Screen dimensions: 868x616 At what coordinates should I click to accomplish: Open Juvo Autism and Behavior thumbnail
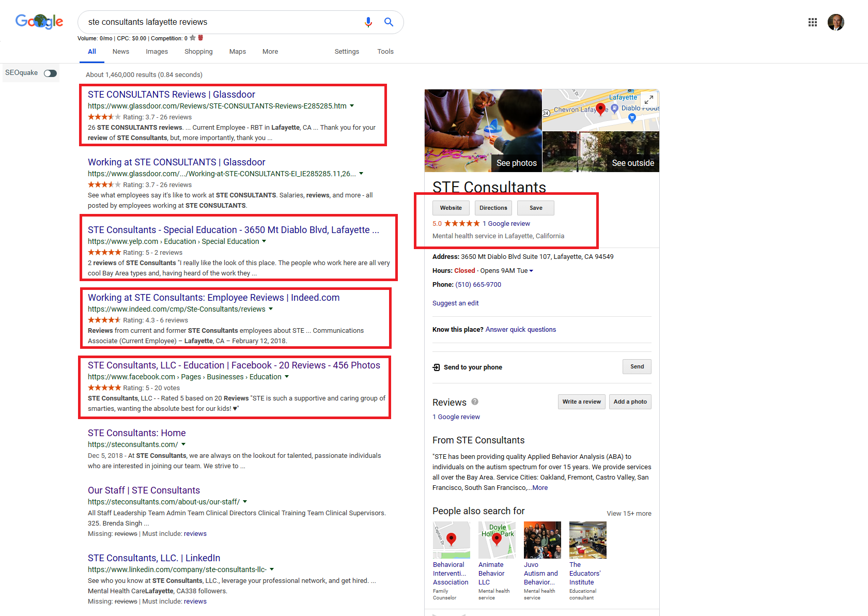(x=542, y=540)
